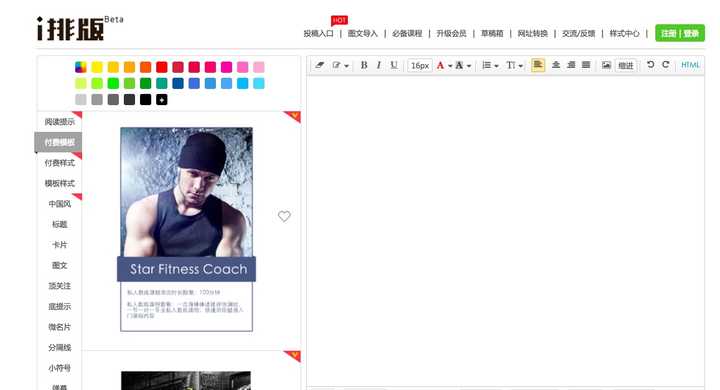Click the heart favorite icon beside fitness template
Image resolution: width=720 pixels, height=390 pixels.
[x=284, y=216]
